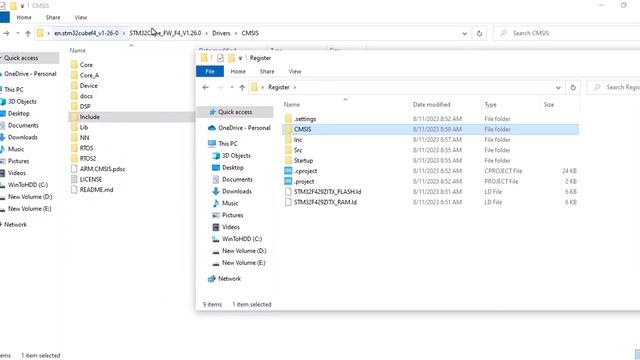Click the Startup folder icon in Register window
The width and height of the screenshot is (640, 360).
click(x=288, y=160)
